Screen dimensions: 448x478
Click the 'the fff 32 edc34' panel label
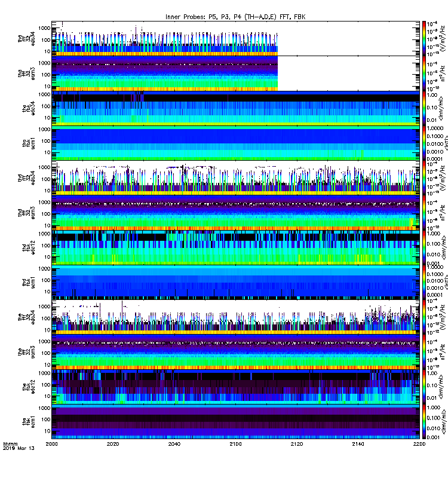tap(26, 317)
